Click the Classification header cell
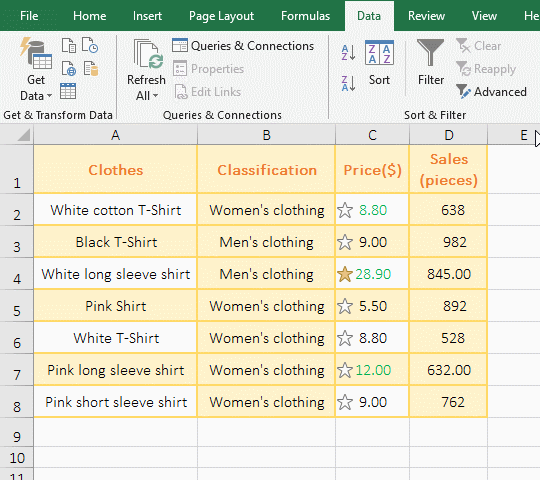The height and width of the screenshot is (480, 540). (x=266, y=169)
